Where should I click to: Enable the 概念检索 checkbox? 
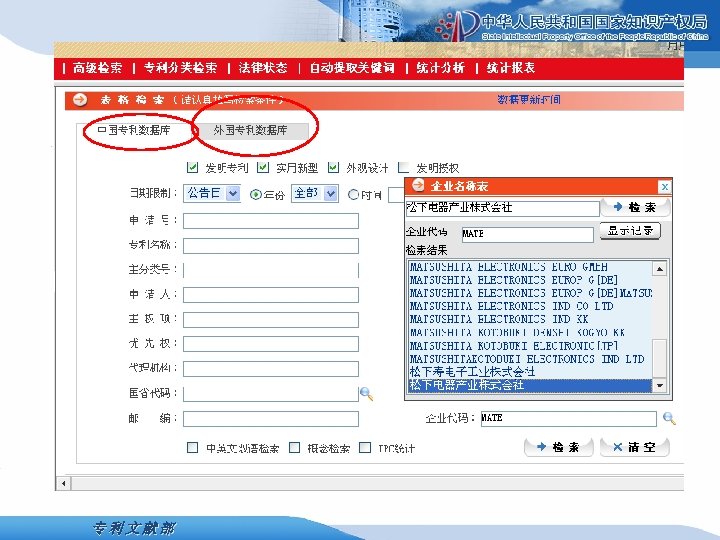click(x=294, y=447)
